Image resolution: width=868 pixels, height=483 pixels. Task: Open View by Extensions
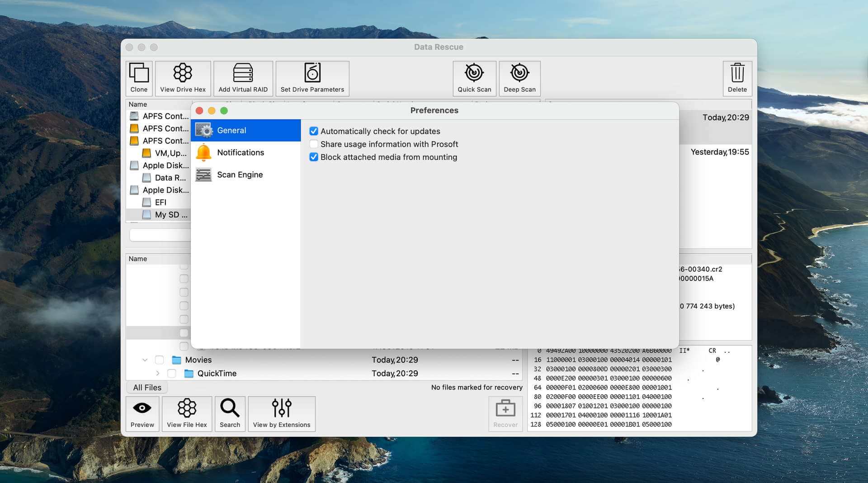pos(282,413)
